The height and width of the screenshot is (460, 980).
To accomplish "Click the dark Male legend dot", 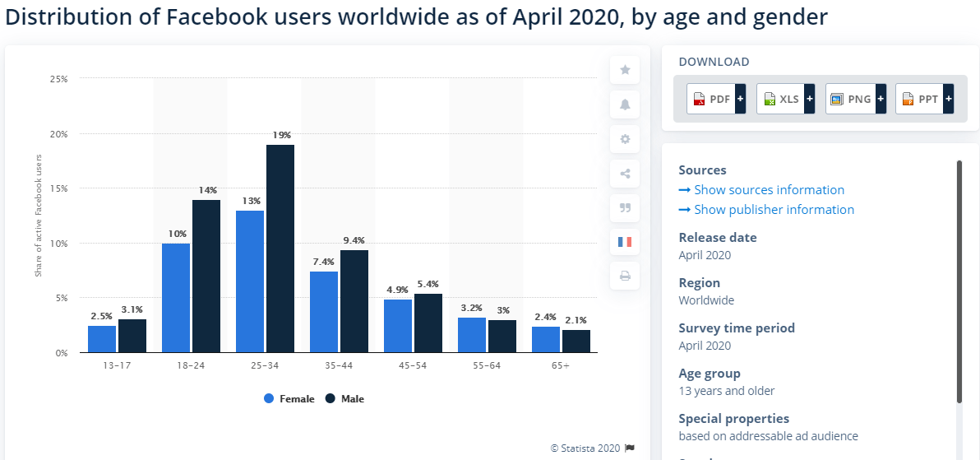I will coord(331,398).
